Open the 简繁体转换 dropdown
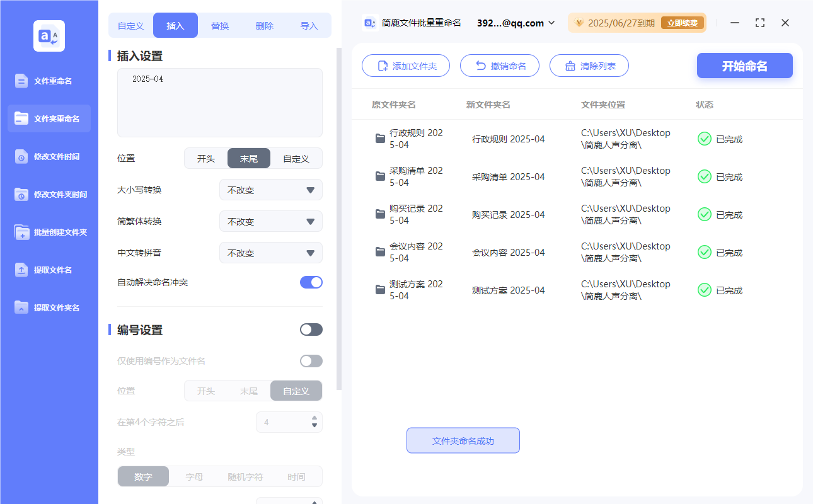This screenshot has width=813, height=504. point(270,221)
